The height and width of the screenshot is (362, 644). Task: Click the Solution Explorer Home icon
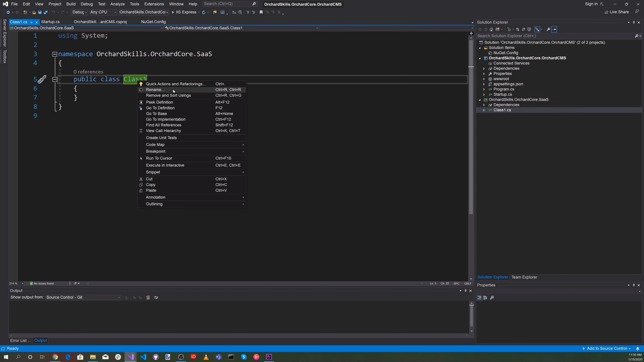[491, 29]
